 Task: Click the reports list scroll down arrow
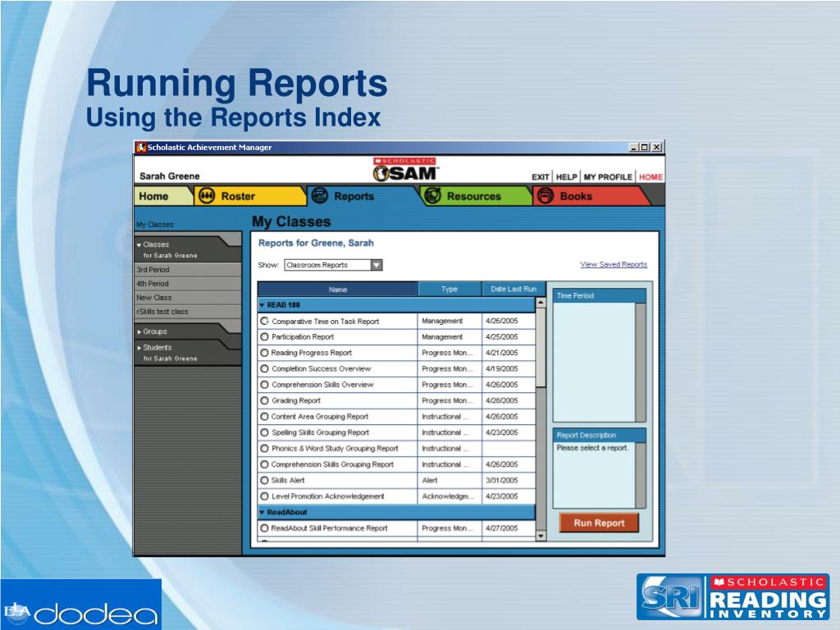[x=541, y=536]
